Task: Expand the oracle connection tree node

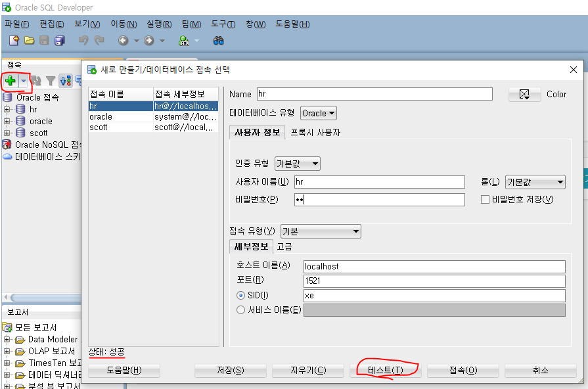Action: (7, 121)
